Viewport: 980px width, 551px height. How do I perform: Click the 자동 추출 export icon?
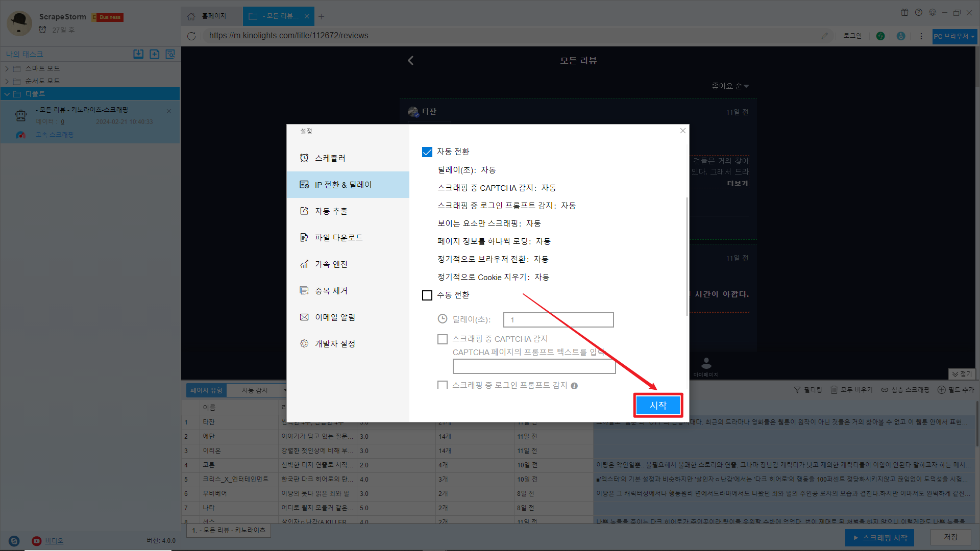point(304,211)
